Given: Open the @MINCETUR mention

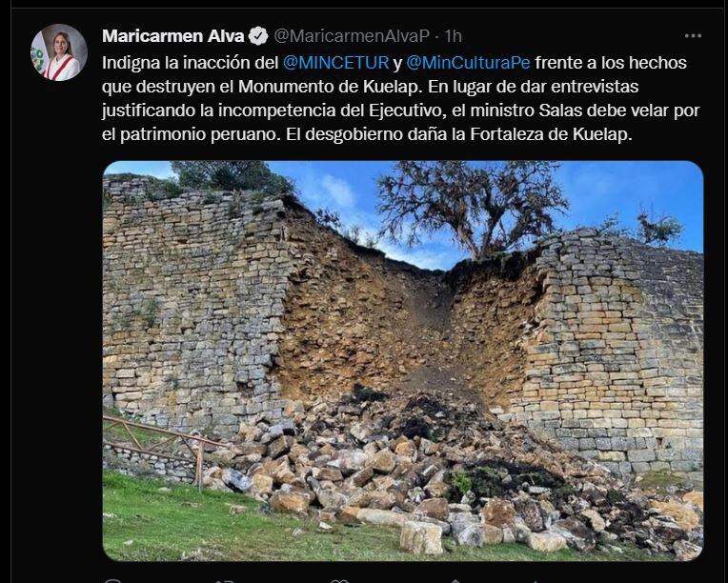Looking at the screenshot, I should coord(335,63).
